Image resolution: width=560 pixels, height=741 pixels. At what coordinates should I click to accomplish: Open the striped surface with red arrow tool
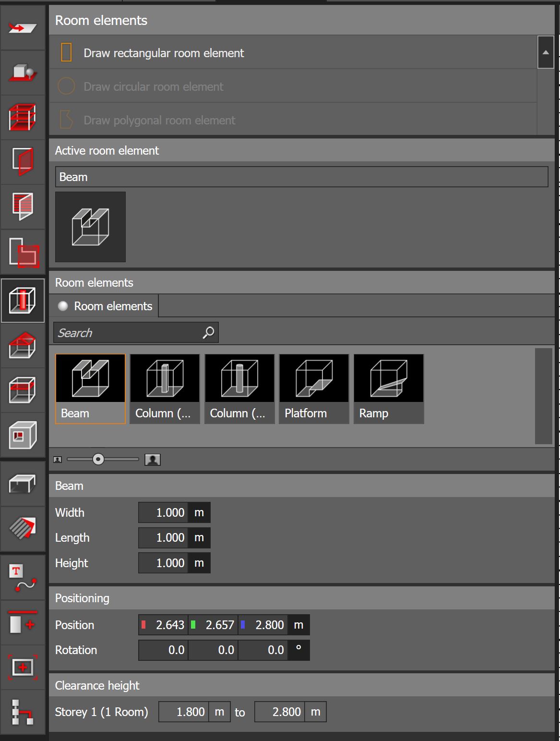click(23, 528)
